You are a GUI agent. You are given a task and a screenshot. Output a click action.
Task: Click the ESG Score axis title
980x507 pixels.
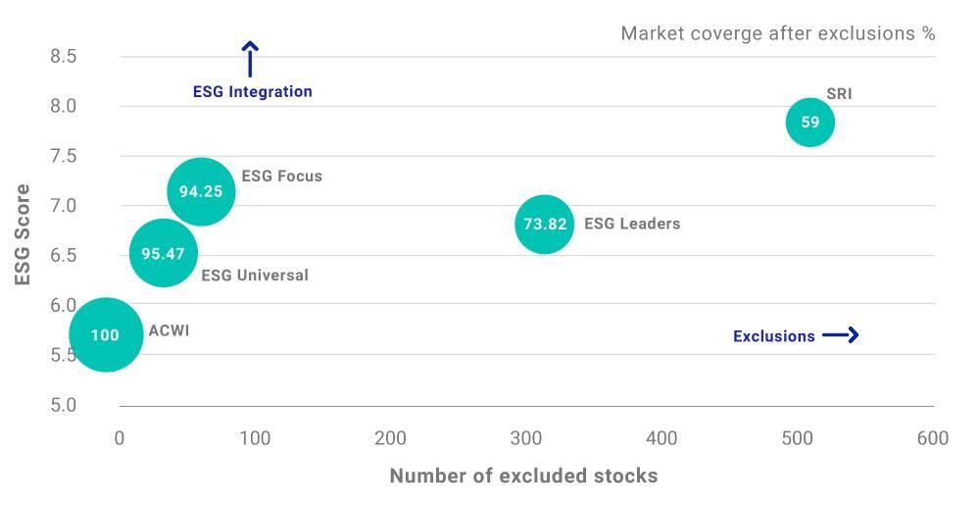(24, 234)
